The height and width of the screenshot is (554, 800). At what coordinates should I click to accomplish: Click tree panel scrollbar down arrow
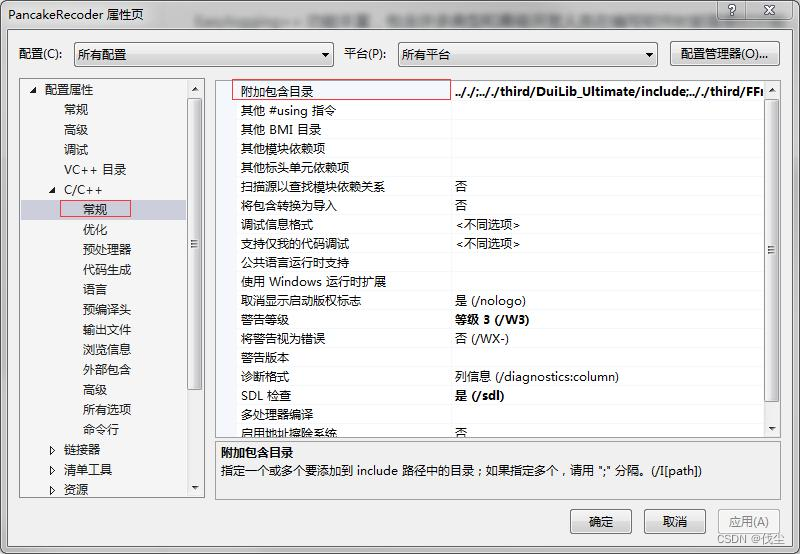(195, 488)
